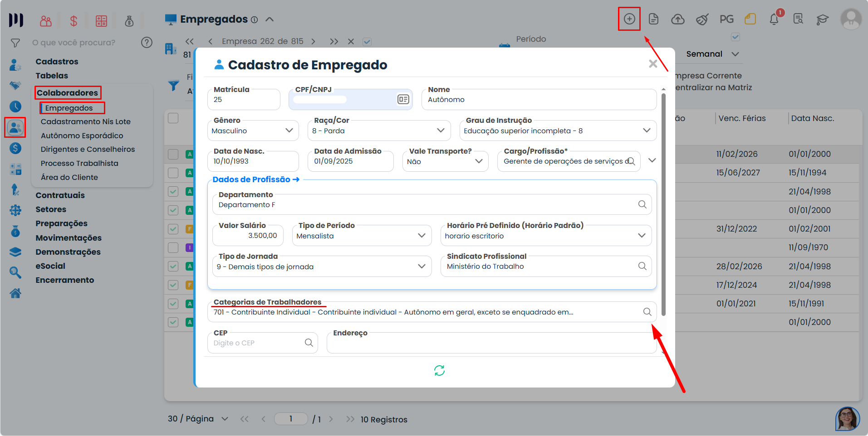Viewport: 868px width, 436px height.
Task: Click the sidebar filter funnel icon
Action: [x=15, y=43]
